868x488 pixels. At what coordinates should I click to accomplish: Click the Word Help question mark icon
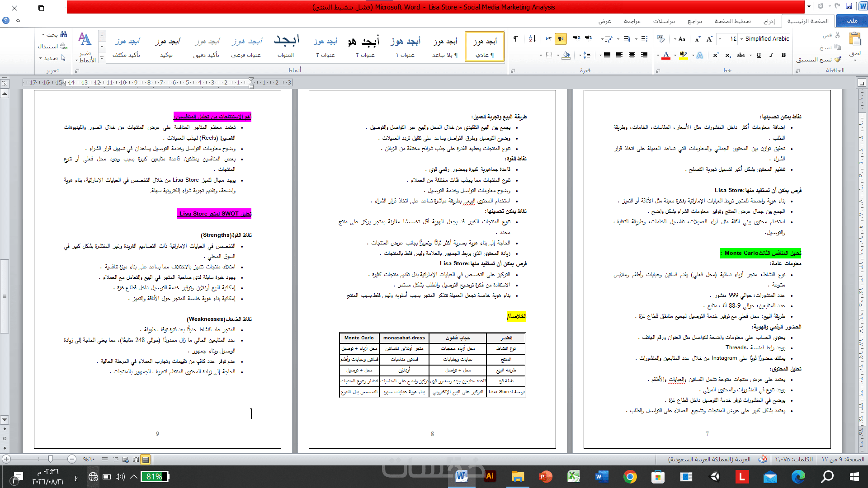[6, 20]
